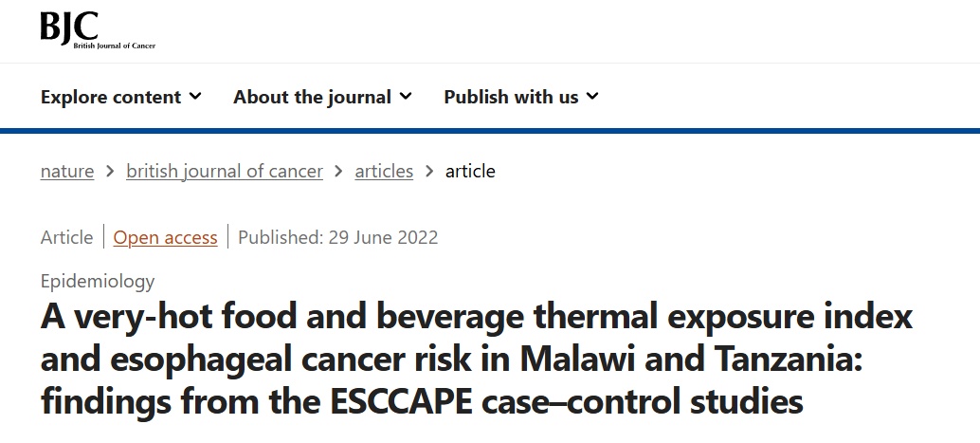Open the About the journal dropdown
980x443 pixels.
pyautogui.click(x=312, y=97)
